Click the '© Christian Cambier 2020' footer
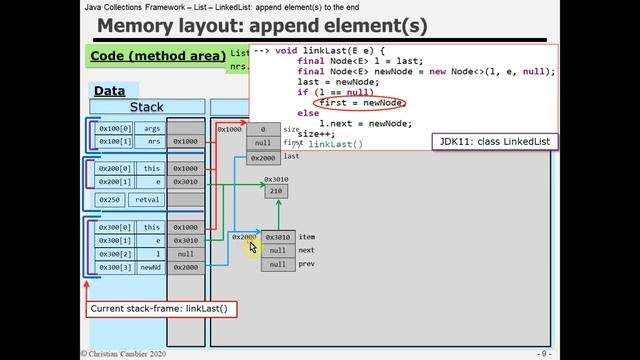Screen dimensions: 640x360 click(x=123, y=354)
